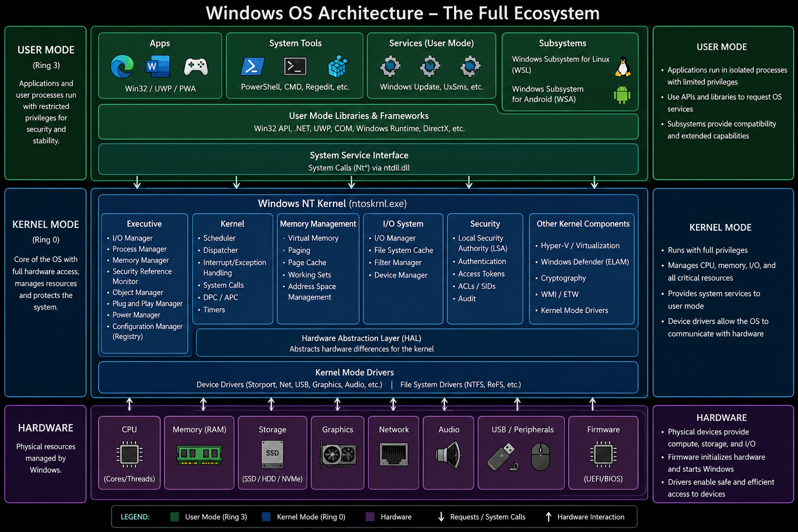The height and width of the screenshot is (532, 798).
Task: Click the Object Manager item
Action: 138,292
